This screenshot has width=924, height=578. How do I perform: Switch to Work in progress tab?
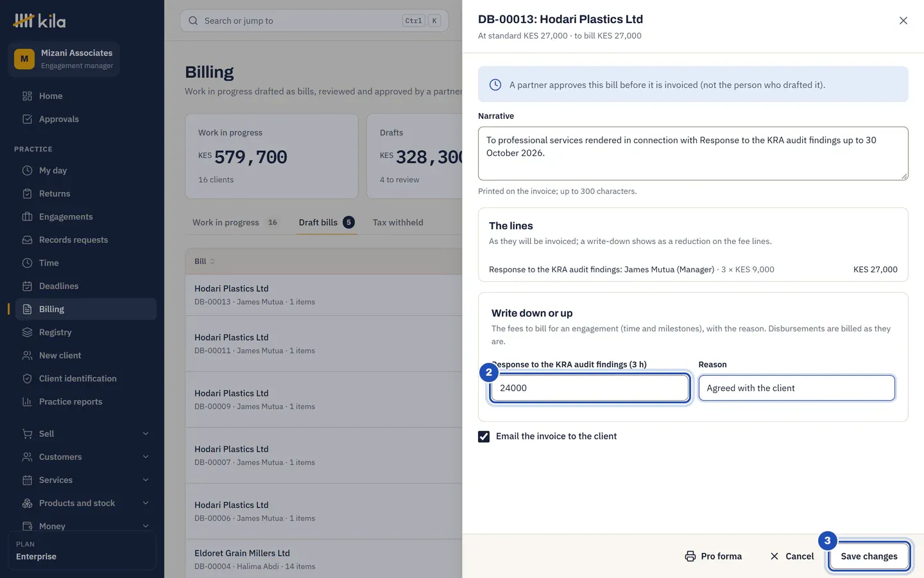coord(235,222)
